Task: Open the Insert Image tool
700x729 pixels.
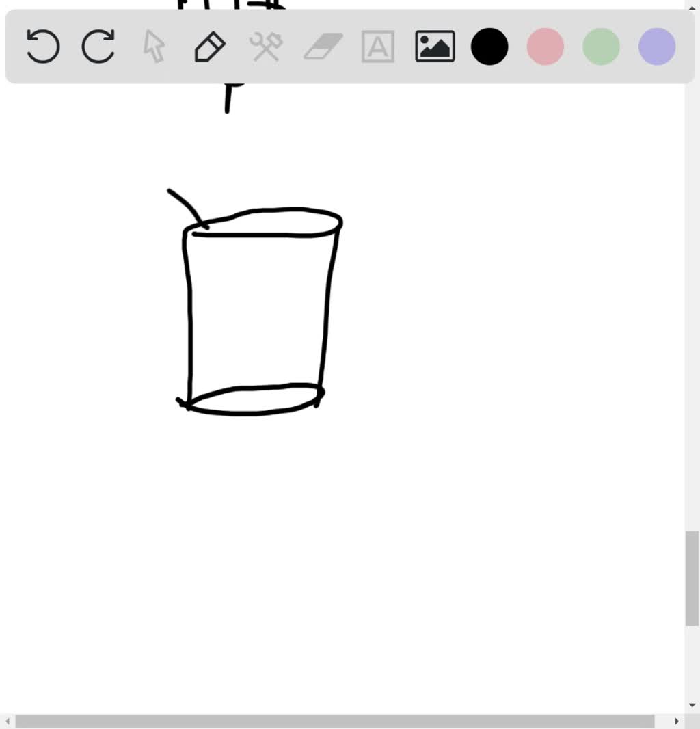Action: click(435, 47)
